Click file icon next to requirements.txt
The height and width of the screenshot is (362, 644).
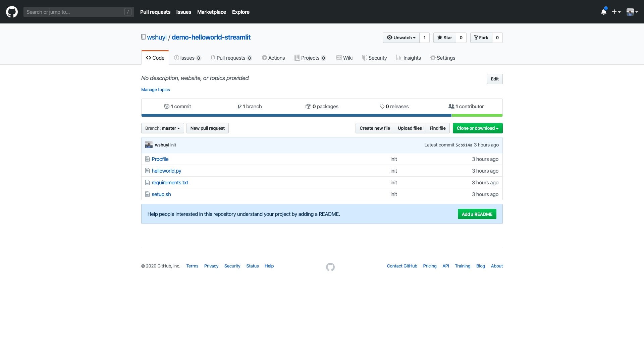[x=147, y=182]
